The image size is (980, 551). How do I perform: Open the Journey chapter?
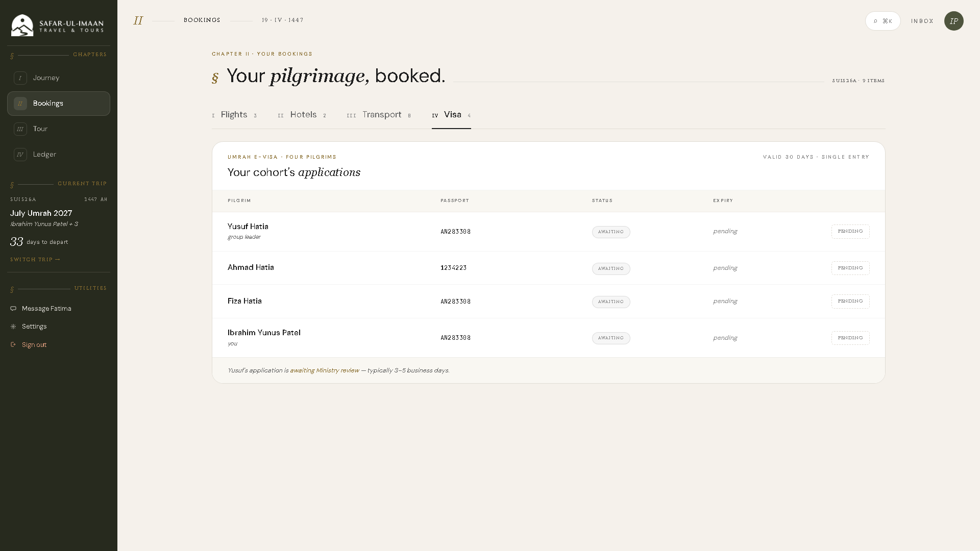click(x=59, y=78)
